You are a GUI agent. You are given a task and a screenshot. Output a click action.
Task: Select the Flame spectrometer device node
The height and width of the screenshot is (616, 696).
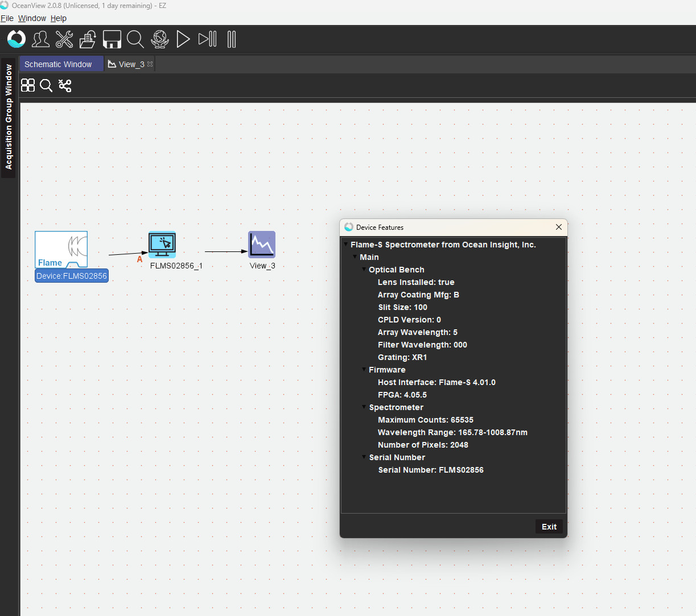(x=61, y=249)
